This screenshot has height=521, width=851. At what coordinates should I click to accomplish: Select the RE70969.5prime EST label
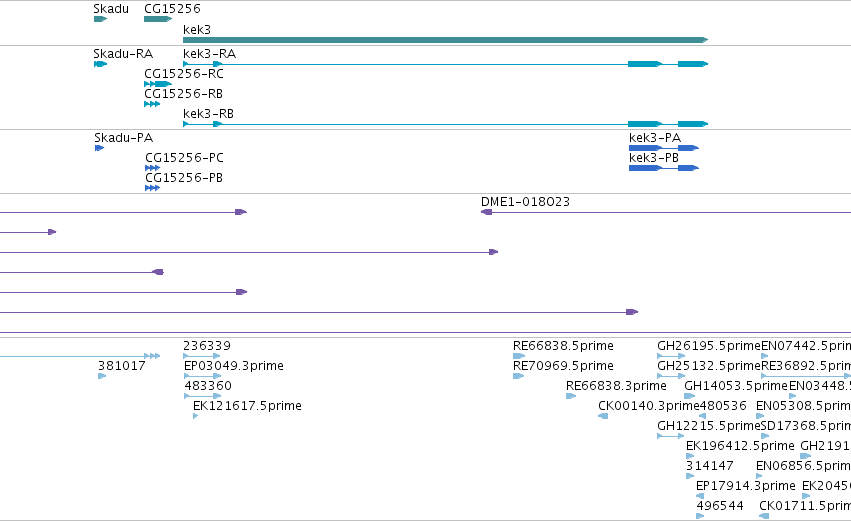click(x=563, y=366)
